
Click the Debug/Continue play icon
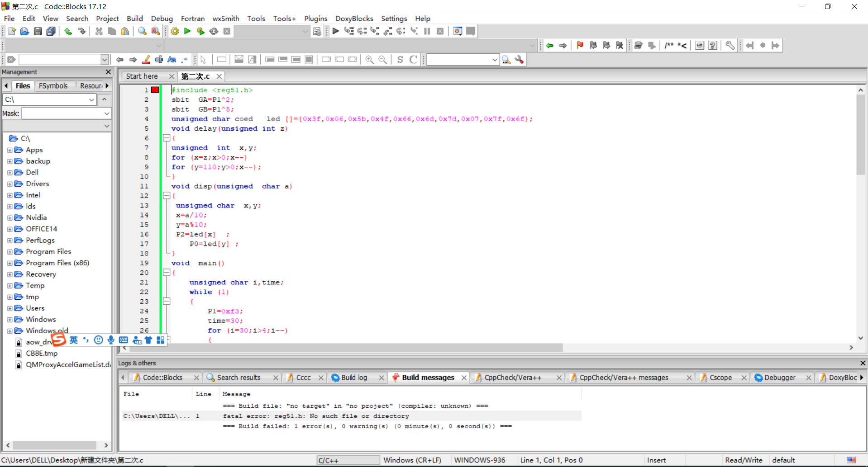tap(336, 31)
